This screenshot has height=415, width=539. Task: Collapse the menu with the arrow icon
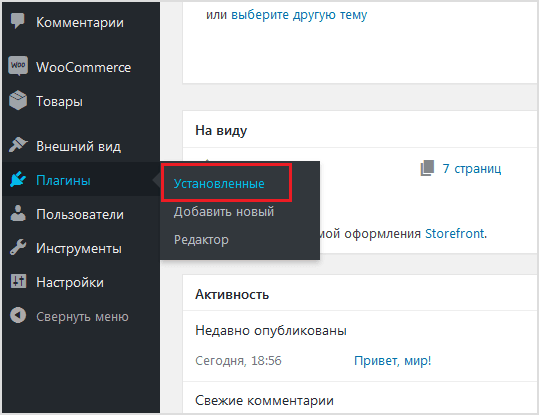pyautogui.click(x=18, y=315)
